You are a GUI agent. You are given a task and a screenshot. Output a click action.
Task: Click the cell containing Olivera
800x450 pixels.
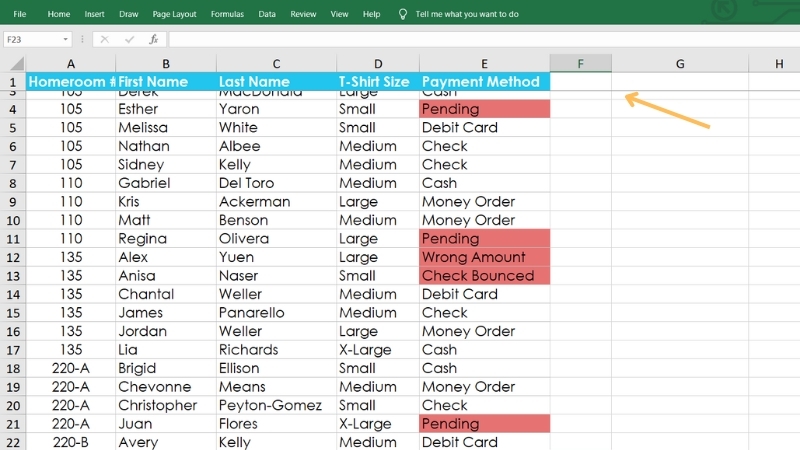click(x=276, y=238)
